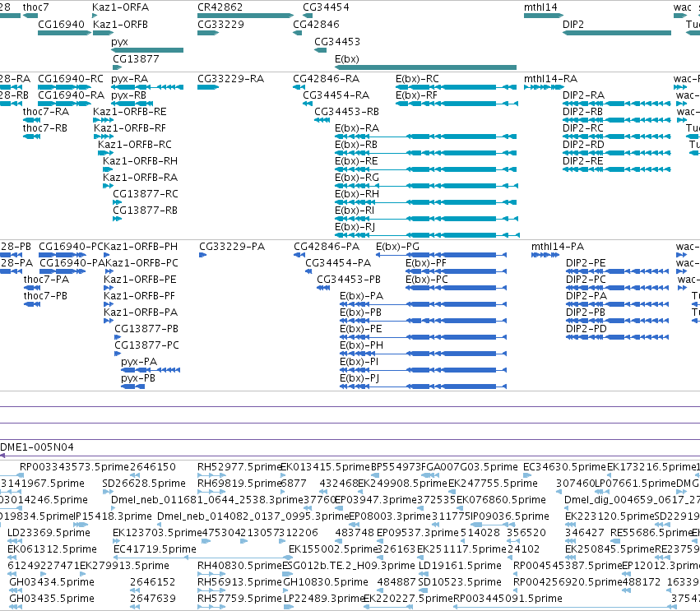Image resolution: width=700 pixels, height=611 pixels.
Task: Click the CG13877-PB protein label
Action: [146, 328]
